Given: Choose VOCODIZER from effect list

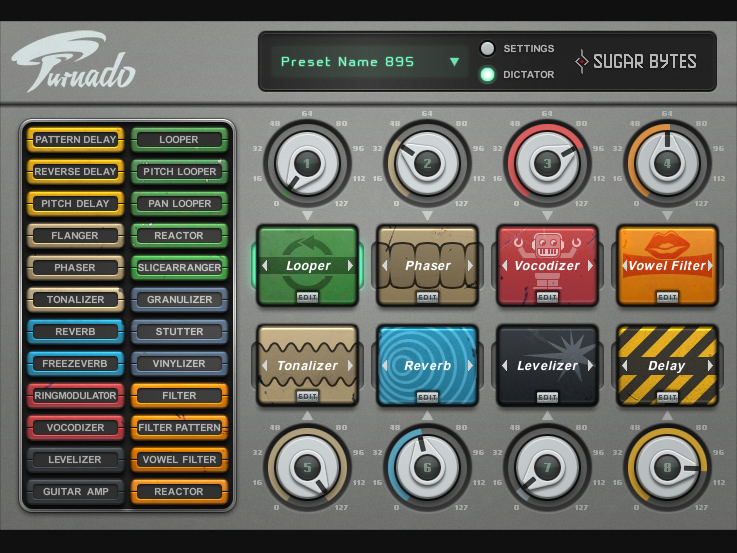Looking at the screenshot, I should pyautogui.click(x=75, y=427).
